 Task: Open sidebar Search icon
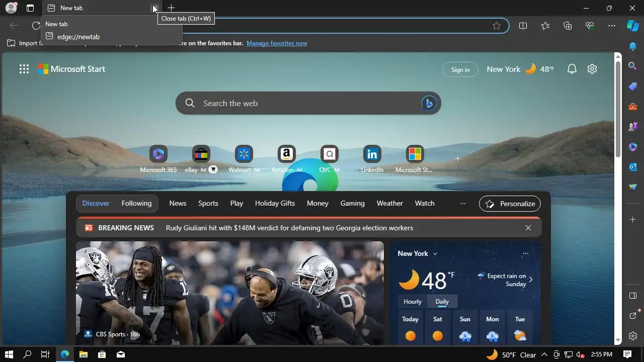tap(633, 66)
